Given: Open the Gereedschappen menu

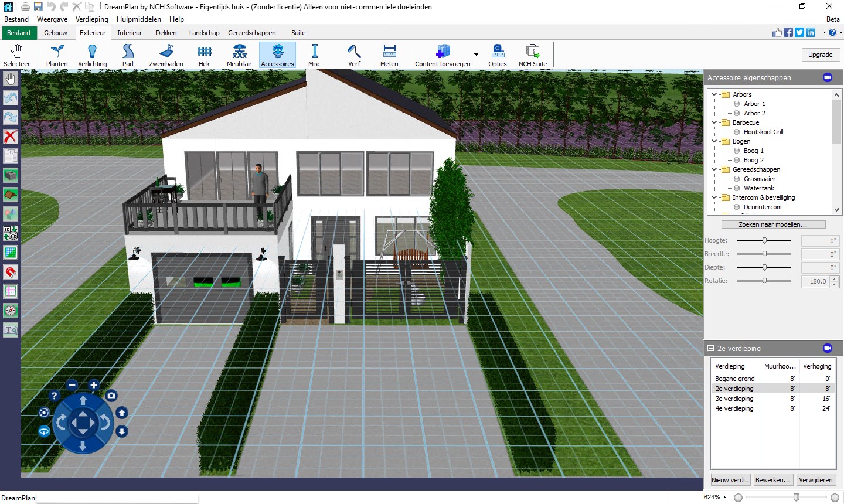Looking at the screenshot, I should click(x=252, y=33).
